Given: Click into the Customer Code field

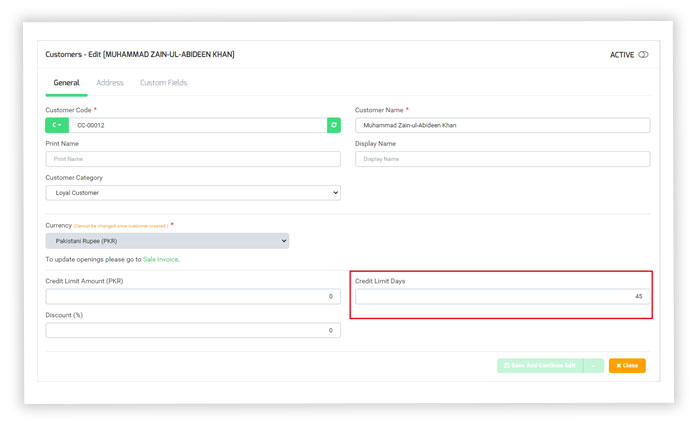Looking at the screenshot, I should point(197,125).
